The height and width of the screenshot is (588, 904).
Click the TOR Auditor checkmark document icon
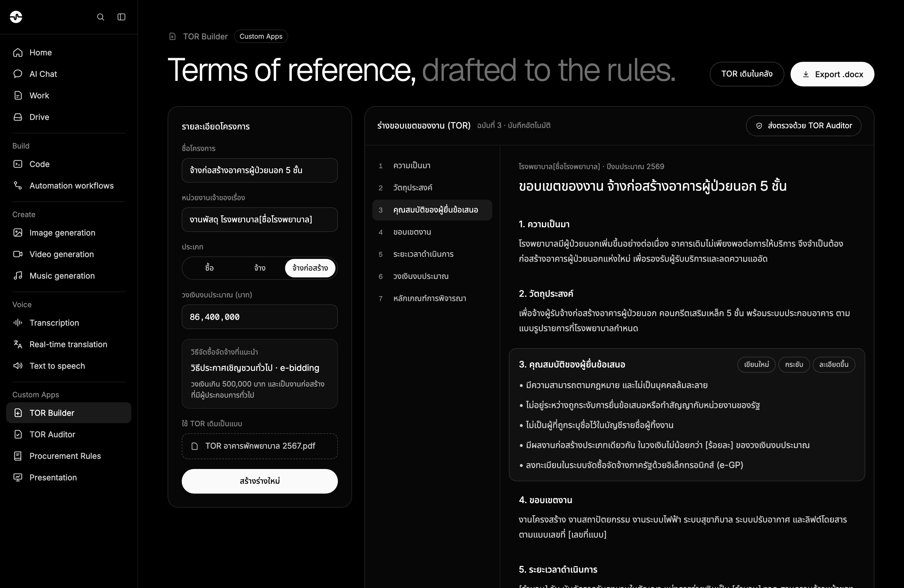[x=18, y=434]
